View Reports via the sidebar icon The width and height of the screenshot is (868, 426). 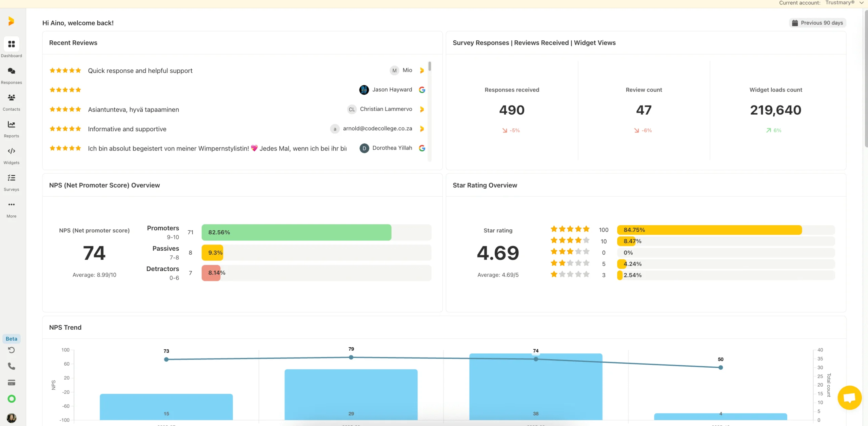(x=11, y=127)
